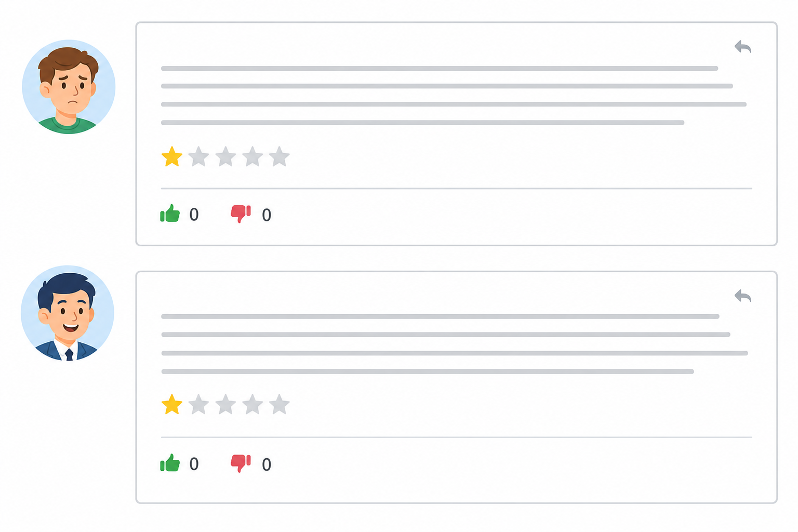The image size is (798, 532).
Task: Set bottom review rating to four stars
Action: coord(252,404)
